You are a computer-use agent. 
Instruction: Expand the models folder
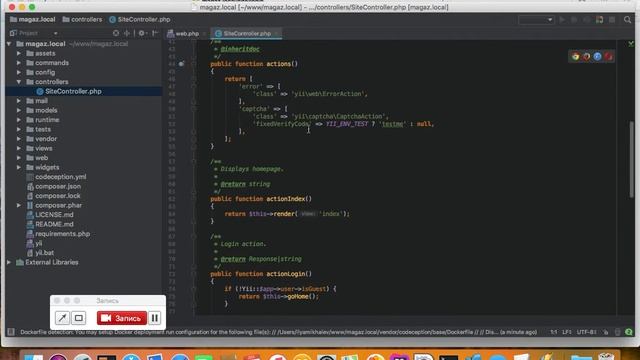click(19, 110)
